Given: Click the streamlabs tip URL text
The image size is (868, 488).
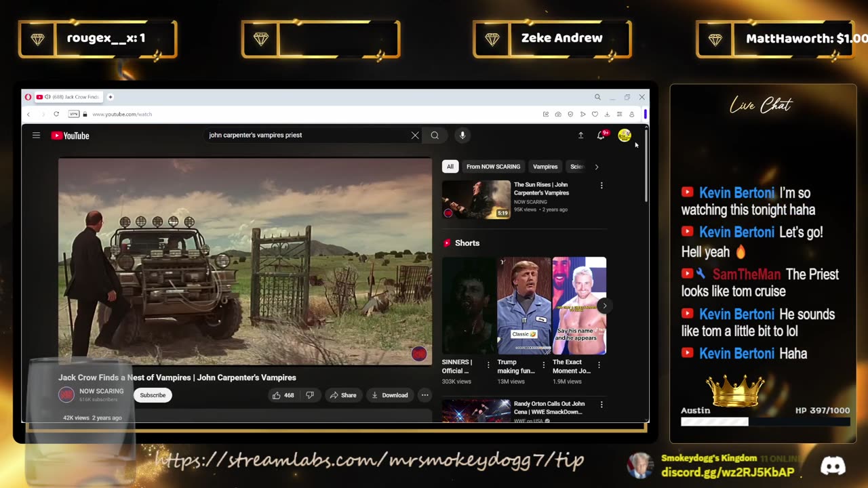Looking at the screenshot, I should [x=369, y=460].
